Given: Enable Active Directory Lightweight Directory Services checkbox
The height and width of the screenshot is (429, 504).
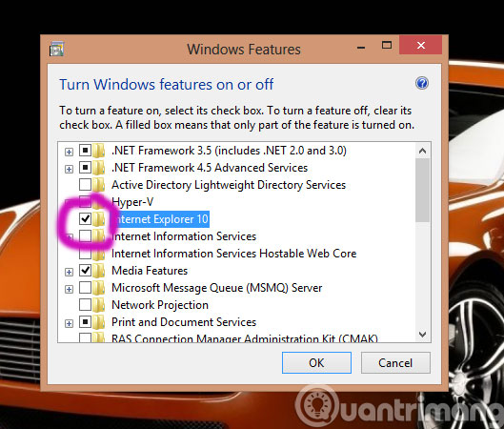Looking at the screenshot, I should (x=85, y=185).
